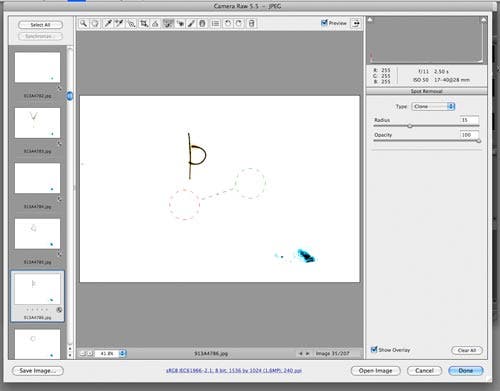The image size is (500, 391).
Task: Select the Hand tool
Action: [95, 23]
